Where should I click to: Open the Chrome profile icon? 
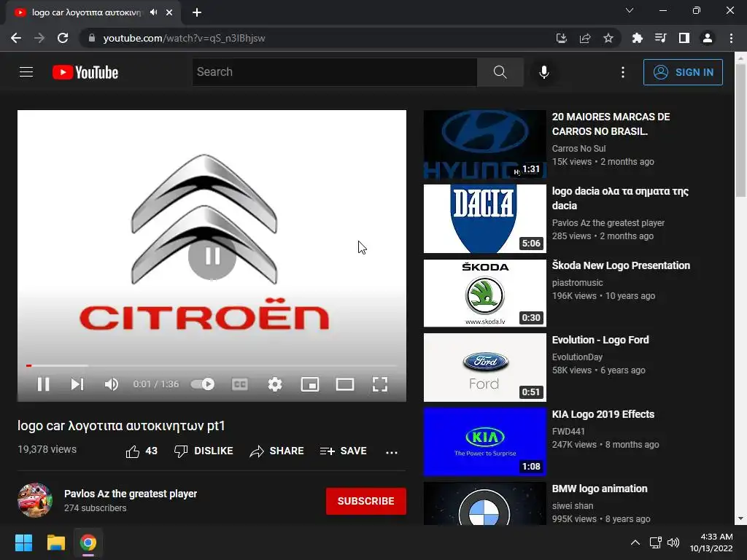coord(708,38)
